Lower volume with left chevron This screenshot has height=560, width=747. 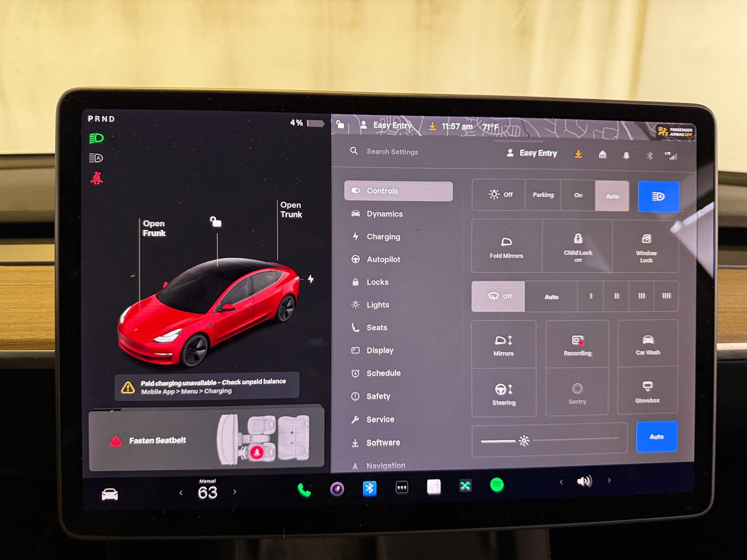[561, 482]
